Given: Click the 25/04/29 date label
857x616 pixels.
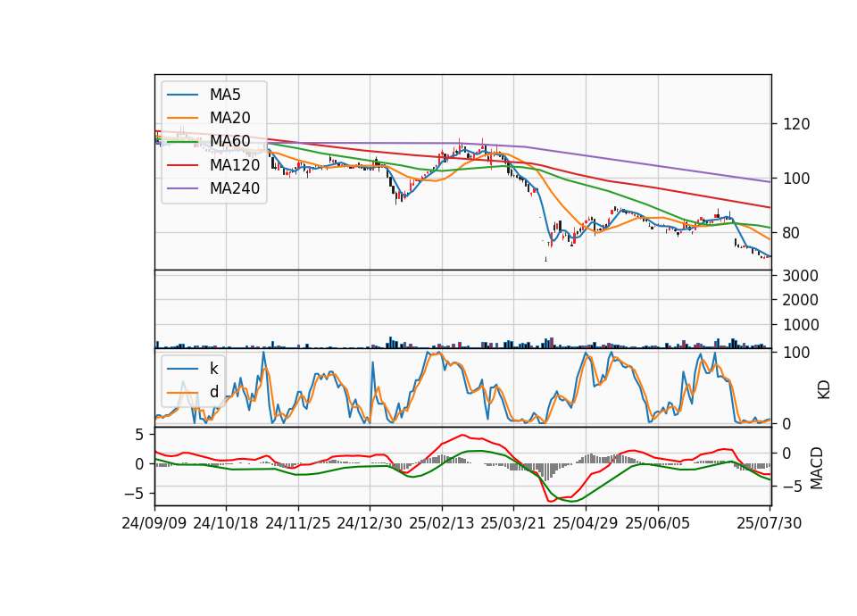Looking at the screenshot, I should pyautogui.click(x=586, y=523).
